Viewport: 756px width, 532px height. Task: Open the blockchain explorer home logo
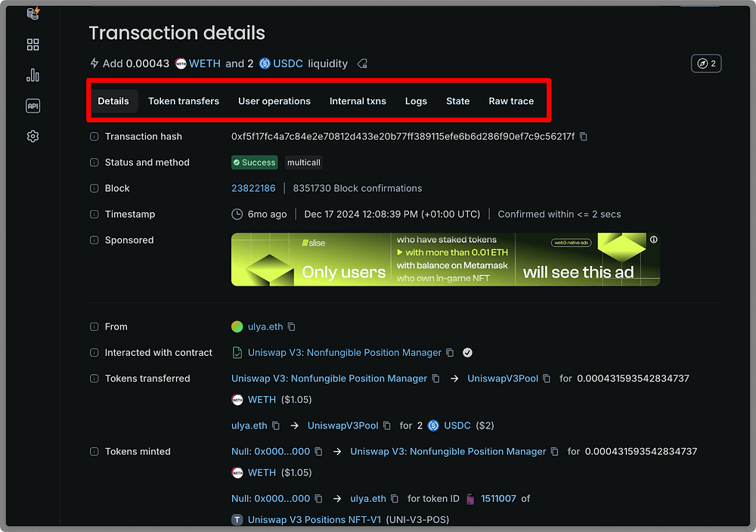33,13
